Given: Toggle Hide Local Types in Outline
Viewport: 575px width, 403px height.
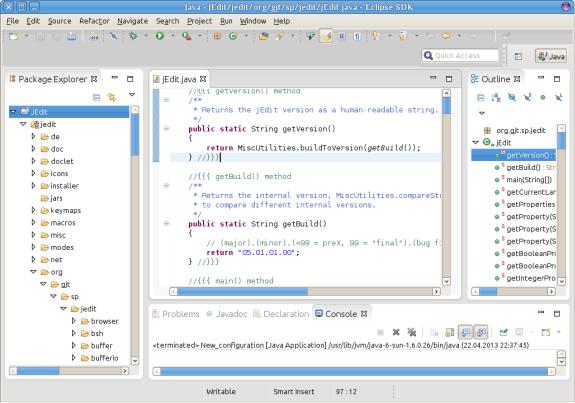Looking at the screenshot, I should pos(558,98).
